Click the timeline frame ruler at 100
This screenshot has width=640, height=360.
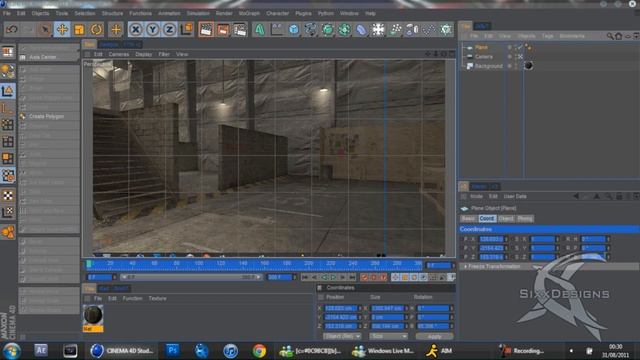click(199, 264)
